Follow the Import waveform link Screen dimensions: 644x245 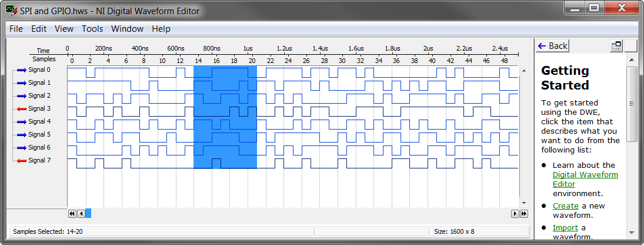pos(565,228)
